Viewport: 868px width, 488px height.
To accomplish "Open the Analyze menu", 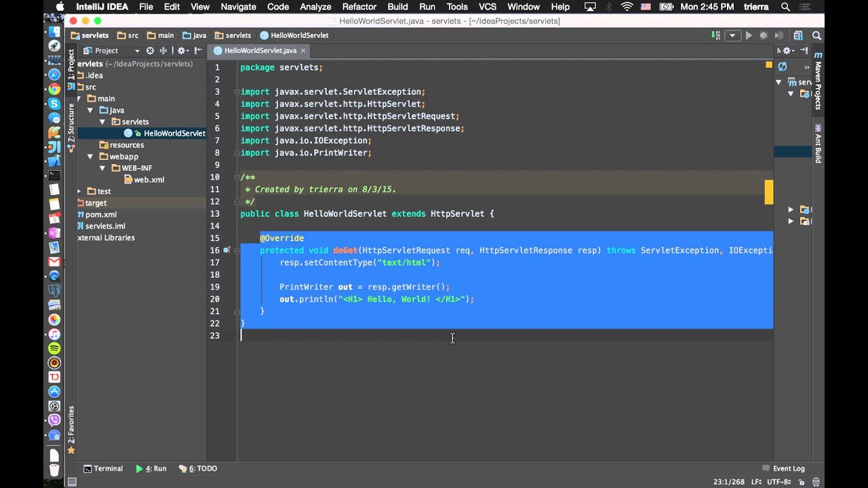I will [x=315, y=7].
